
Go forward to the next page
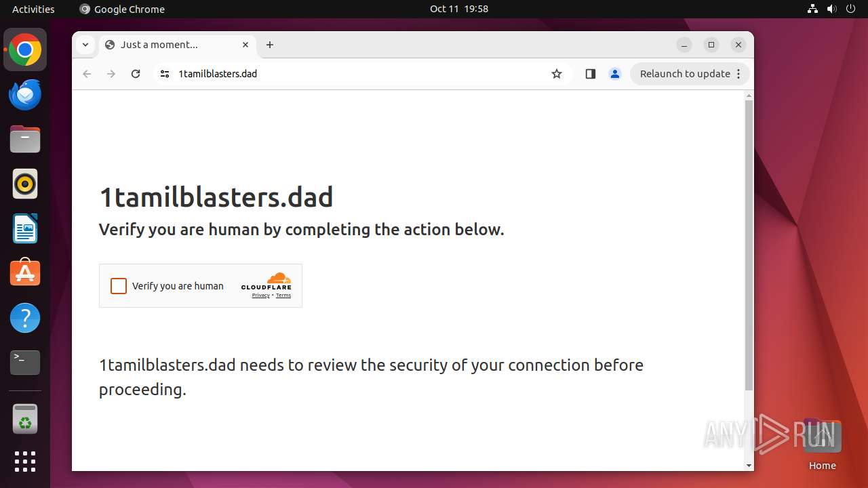pos(111,74)
